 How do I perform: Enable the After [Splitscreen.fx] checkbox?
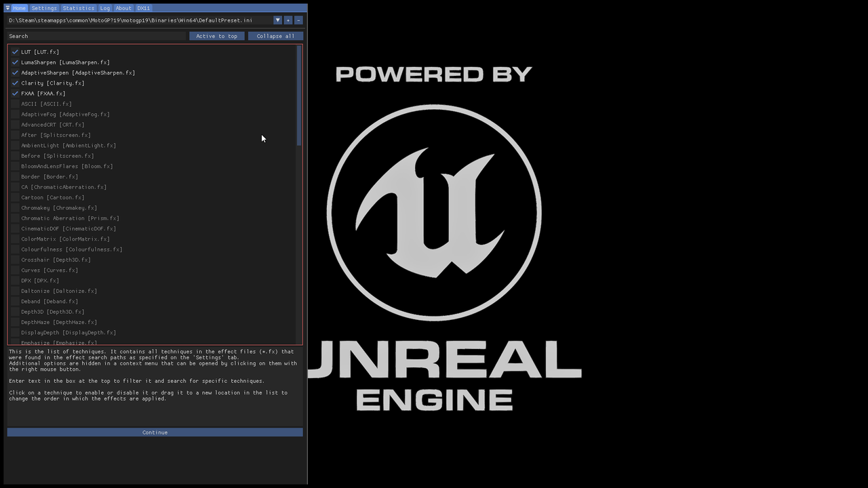[15, 135]
